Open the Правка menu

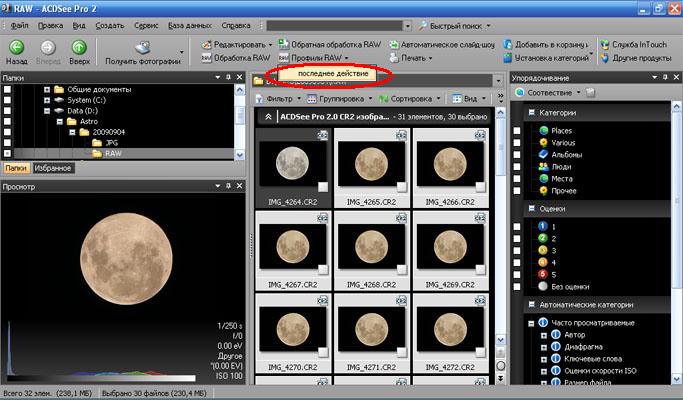[x=51, y=26]
